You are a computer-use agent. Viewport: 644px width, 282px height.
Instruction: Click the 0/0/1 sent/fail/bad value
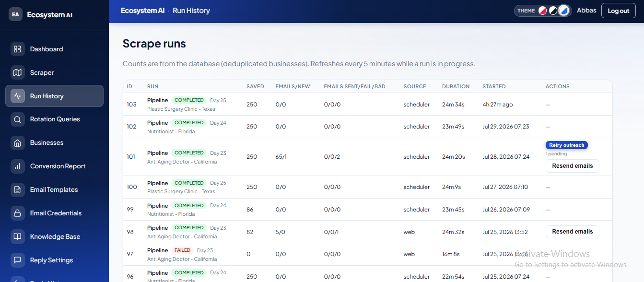[x=331, y=232]
